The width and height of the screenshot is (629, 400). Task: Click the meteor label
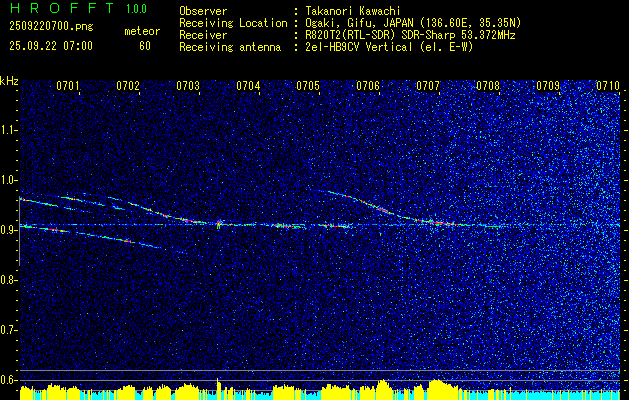coord(142,31)
